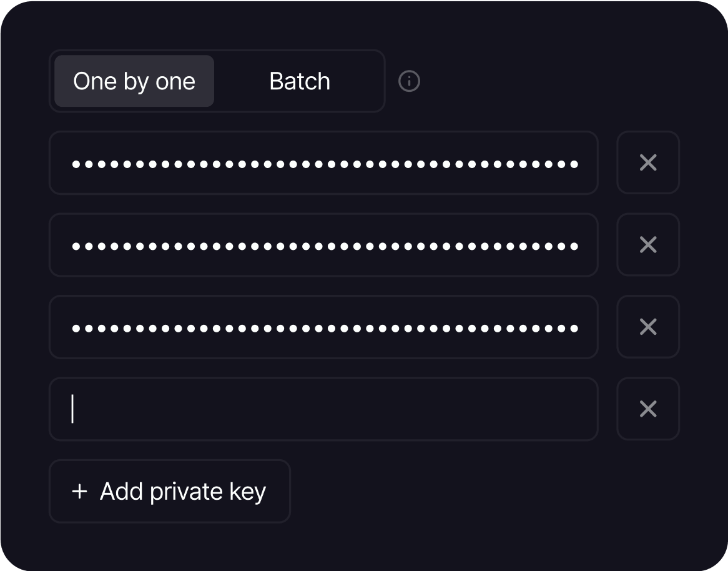Select the One by one tab
The image size is (728, 571).
pos(133,81)
